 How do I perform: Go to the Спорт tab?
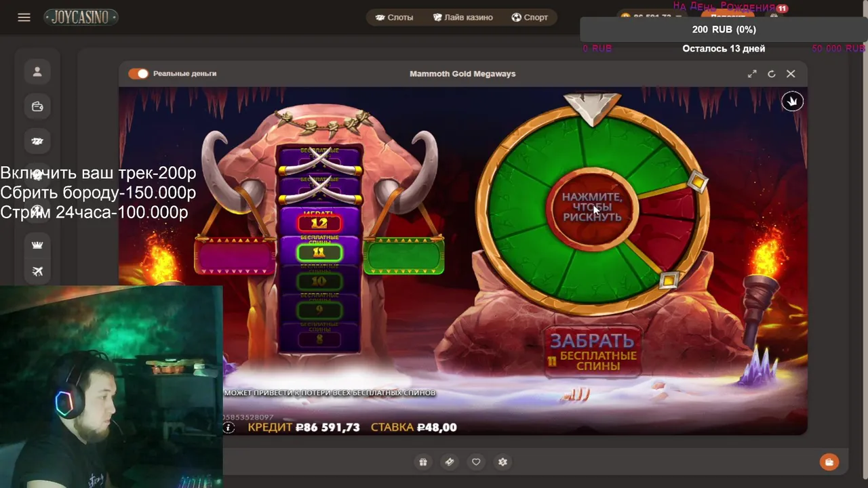tap(530, 18)
